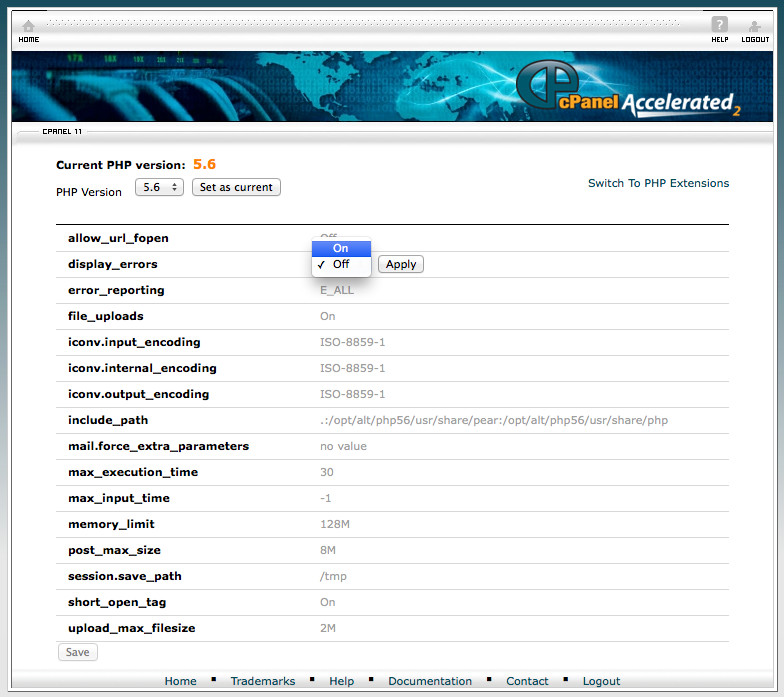Image resolution: width=784 pixels, height=697 pixels.
Task: Open the Documentation footer link
Action: (x=430, y=681)
